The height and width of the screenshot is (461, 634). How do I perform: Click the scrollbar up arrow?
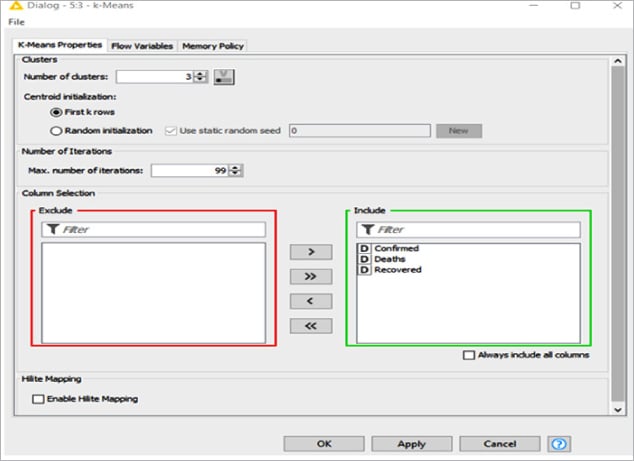618,61
